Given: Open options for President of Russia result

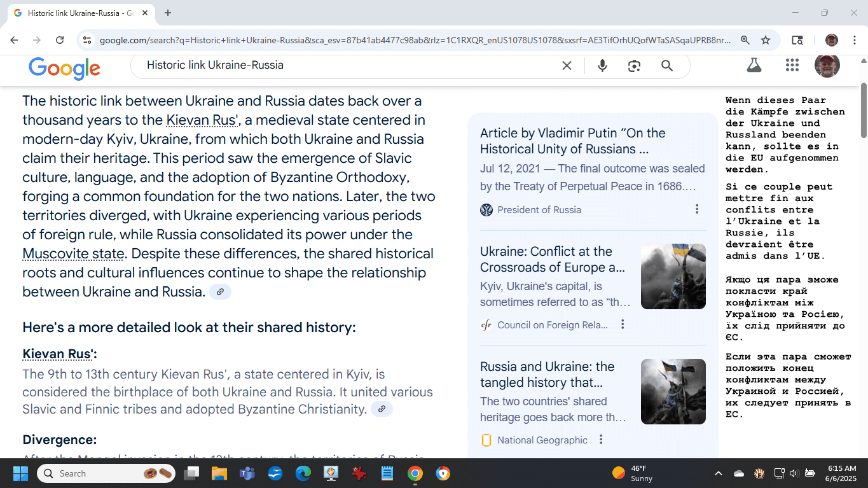Looking at the screenshot, I should (x=697, y=209).
